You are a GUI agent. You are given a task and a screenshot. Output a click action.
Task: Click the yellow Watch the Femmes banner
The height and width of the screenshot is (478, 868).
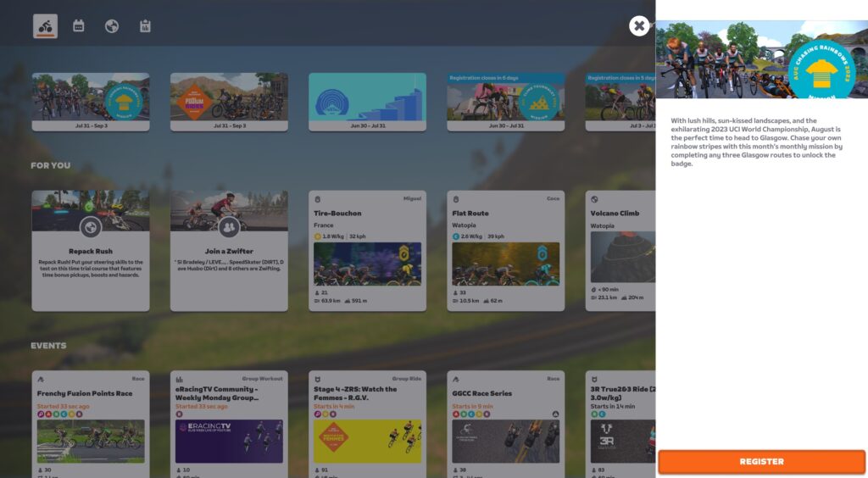pyautogui.click(x=368, y=441)
